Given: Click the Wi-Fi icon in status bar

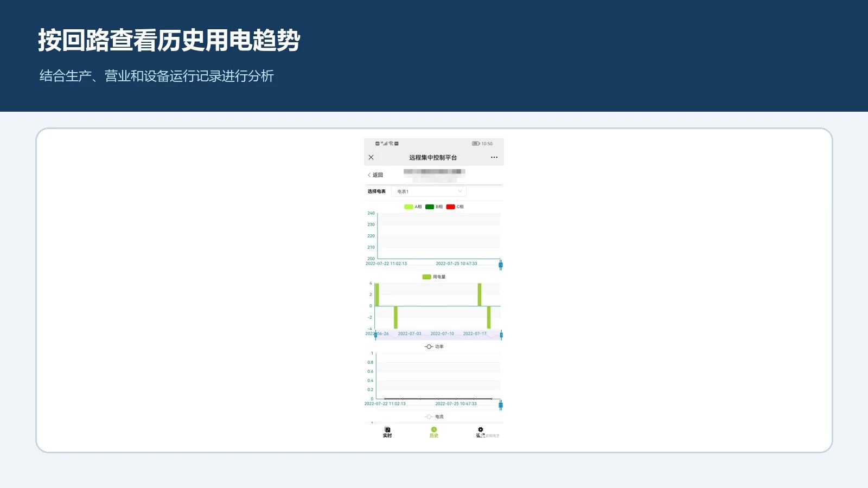Looking at the screenshot, I should (391, 144).
